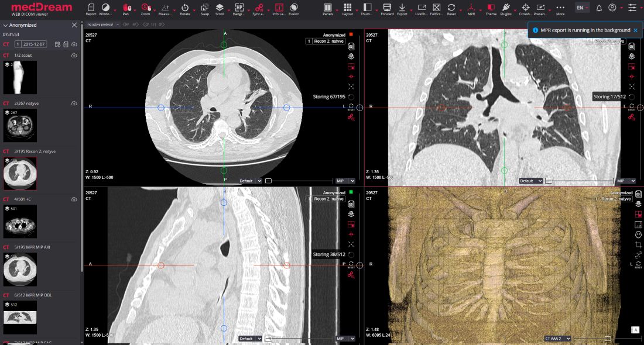
Task: Open the 4/501 +C thumbnail
Action: [x=20, y=222]
